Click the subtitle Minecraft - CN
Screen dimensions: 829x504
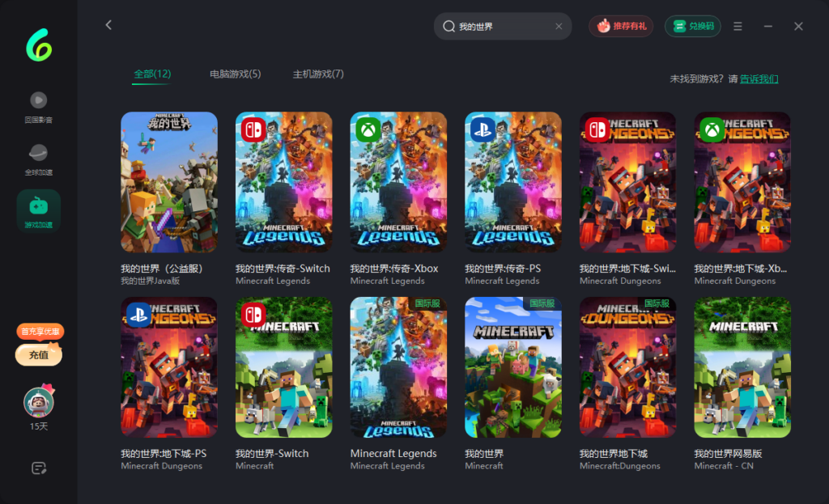(x=724, y=466)
